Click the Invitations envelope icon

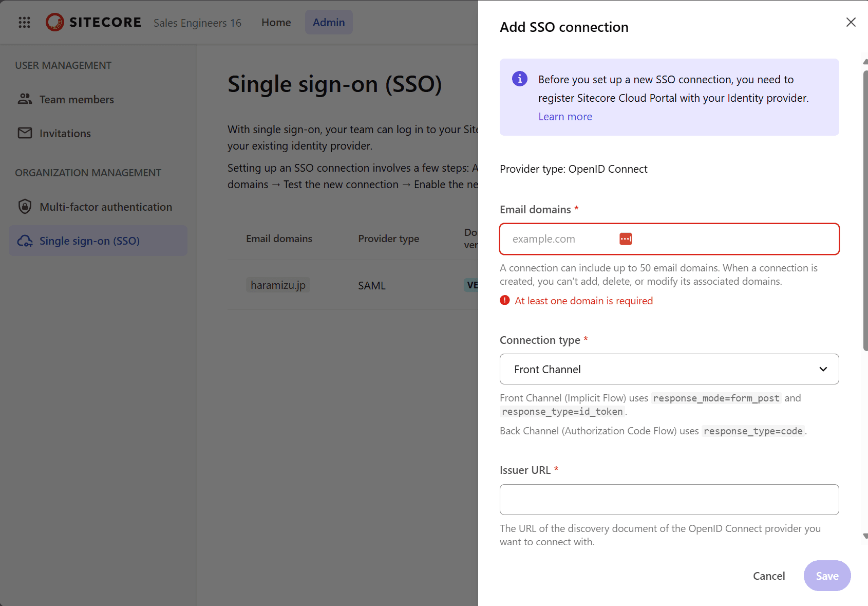coord(25,133)
